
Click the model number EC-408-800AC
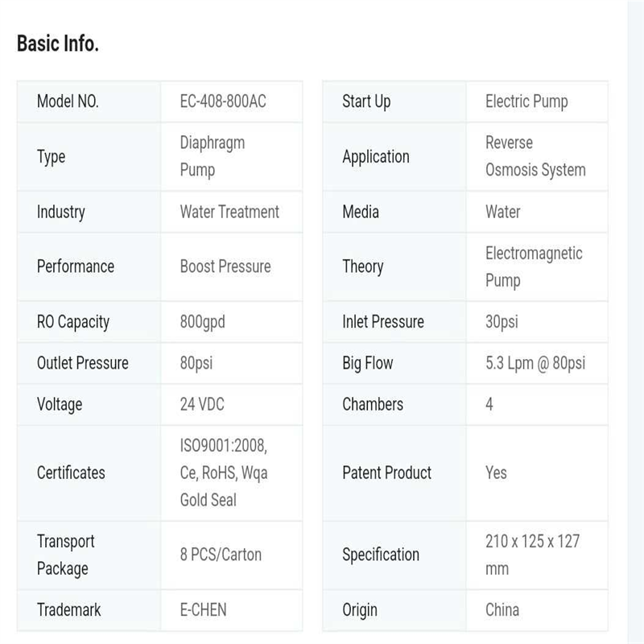[x=223, y=101]
